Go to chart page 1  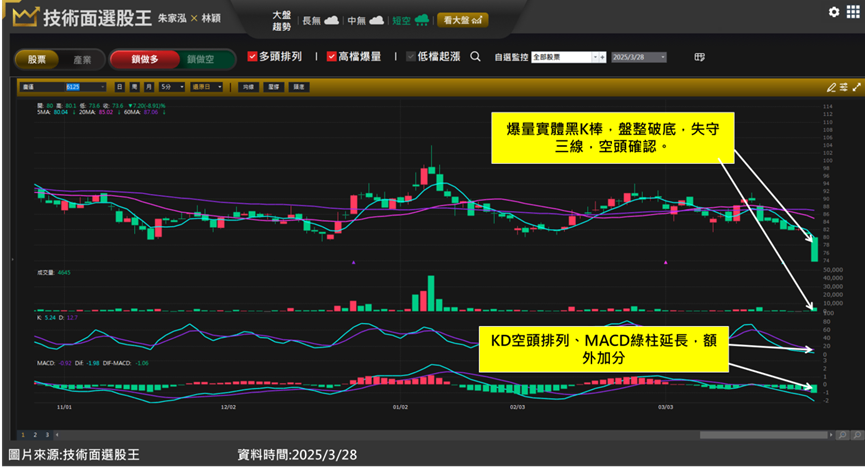[x=23, y=435]
